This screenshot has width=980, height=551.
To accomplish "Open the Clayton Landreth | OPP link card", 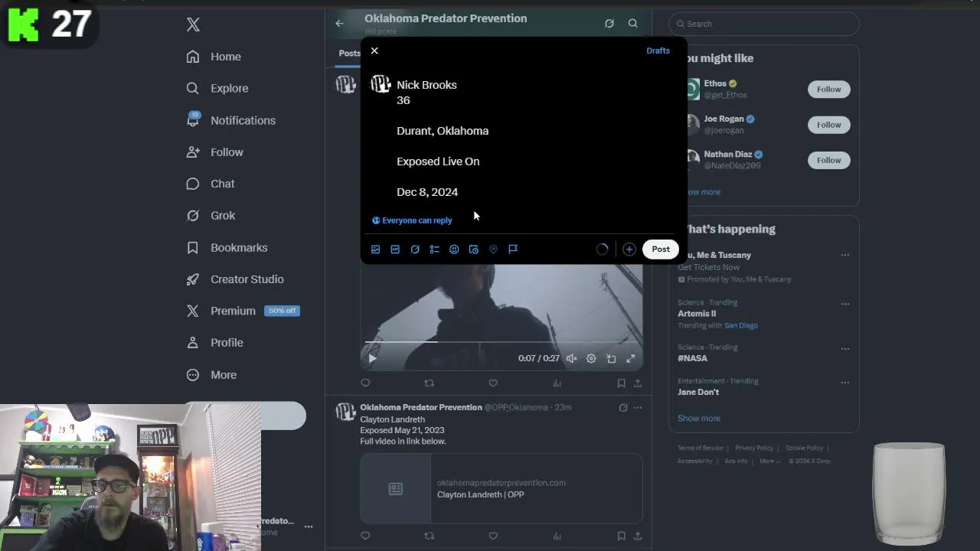I will [x=501, y=488].
